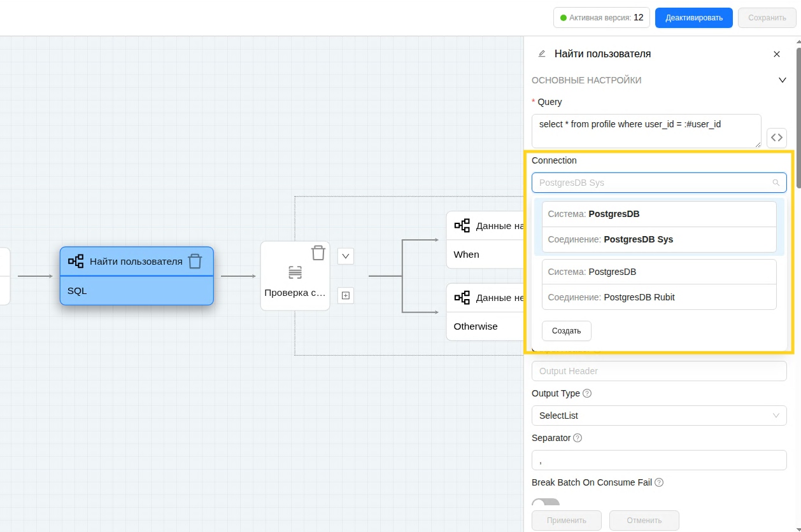801x532 pixels.
Task: Select the PostgresDB Sys connection option
Action: coord(658,227)
